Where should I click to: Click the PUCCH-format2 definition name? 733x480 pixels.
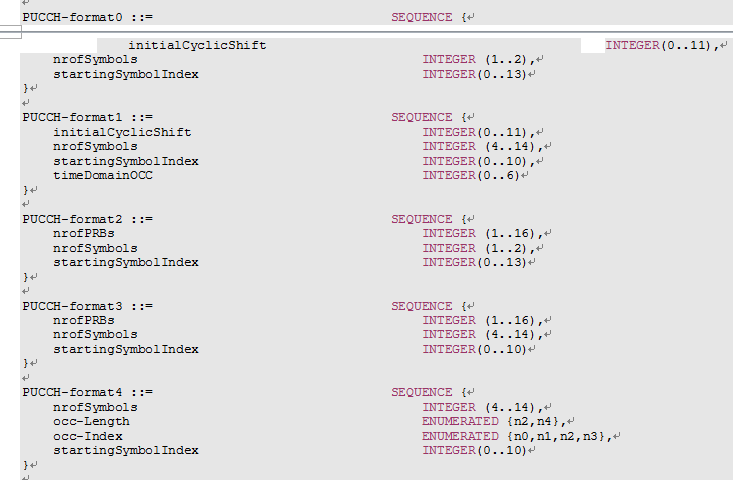[76, 219]
